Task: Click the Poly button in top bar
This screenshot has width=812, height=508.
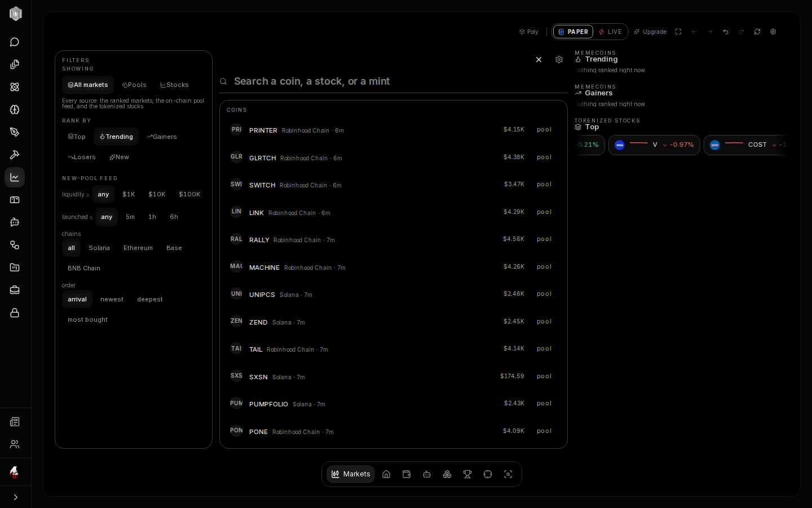Action: point(529,32)
